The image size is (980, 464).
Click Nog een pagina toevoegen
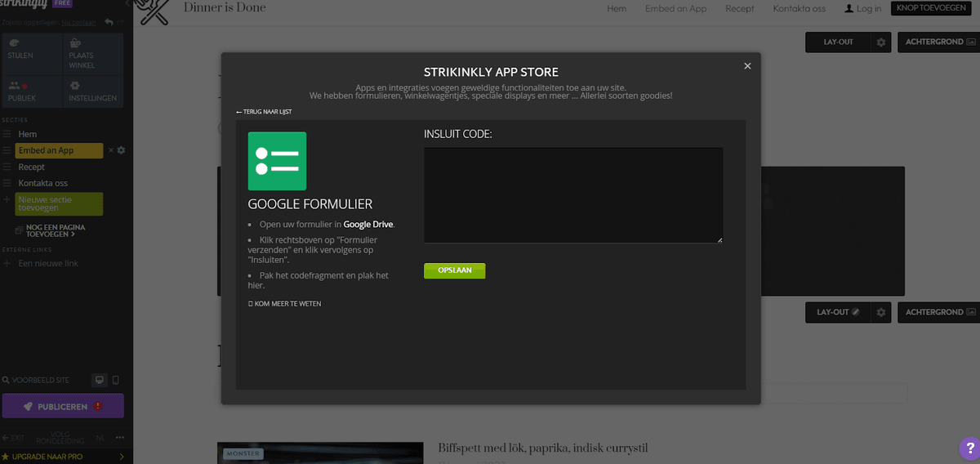51,230
